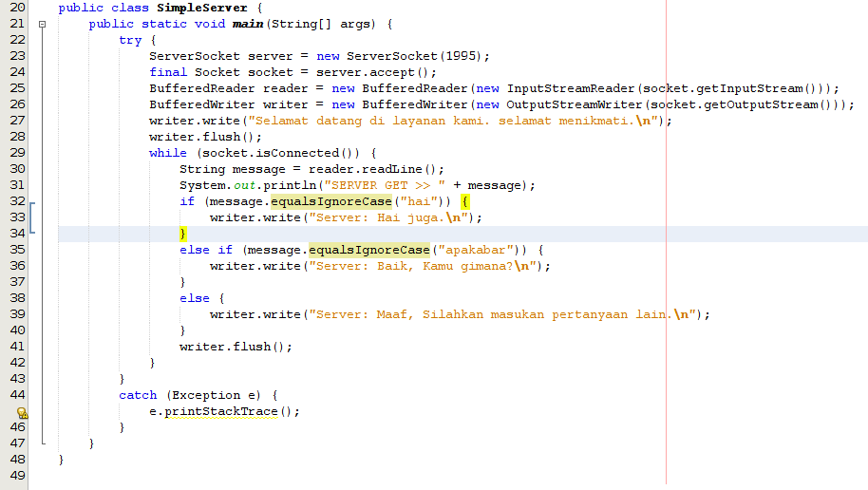Click the try keyword
The image size is (868, 490).
tap(130, 41)
